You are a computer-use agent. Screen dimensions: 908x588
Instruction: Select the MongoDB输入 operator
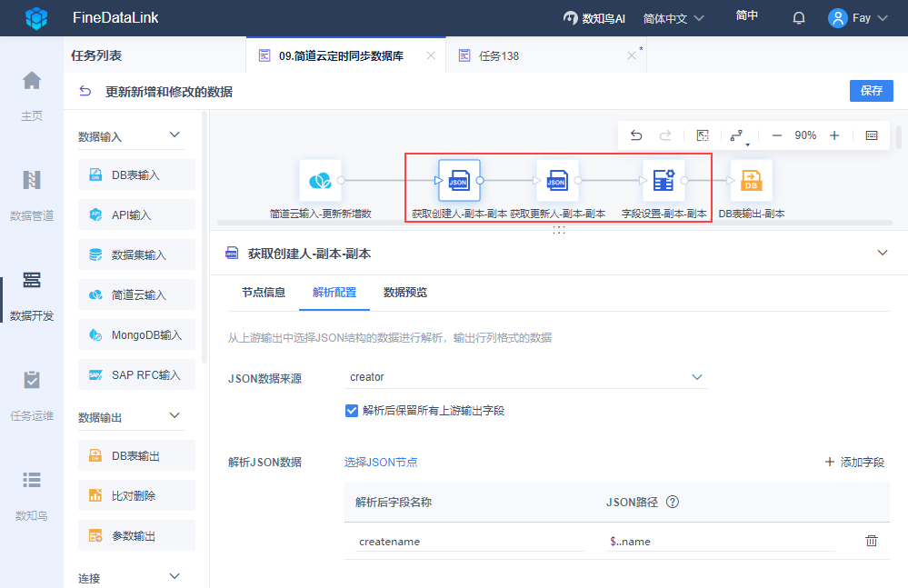(136, 334)
